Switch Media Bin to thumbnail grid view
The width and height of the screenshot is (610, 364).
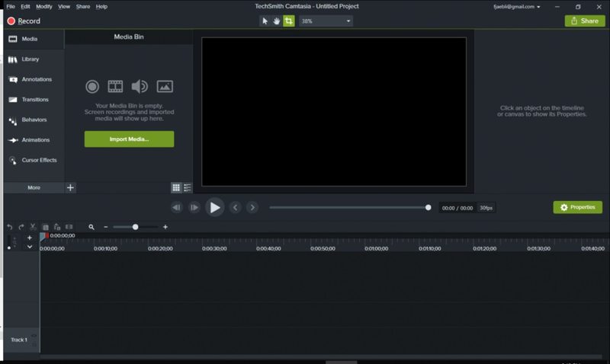pos(176,187)
